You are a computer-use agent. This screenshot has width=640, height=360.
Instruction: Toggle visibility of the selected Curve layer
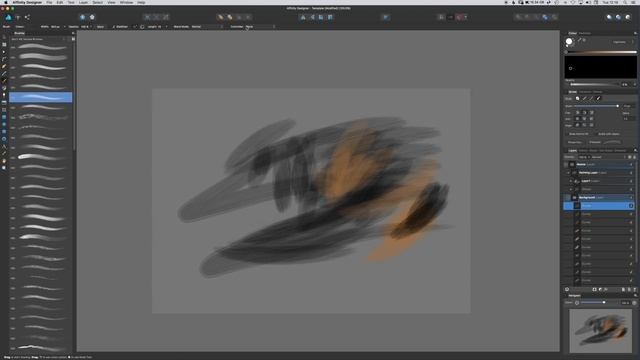(x=631, y=206)
